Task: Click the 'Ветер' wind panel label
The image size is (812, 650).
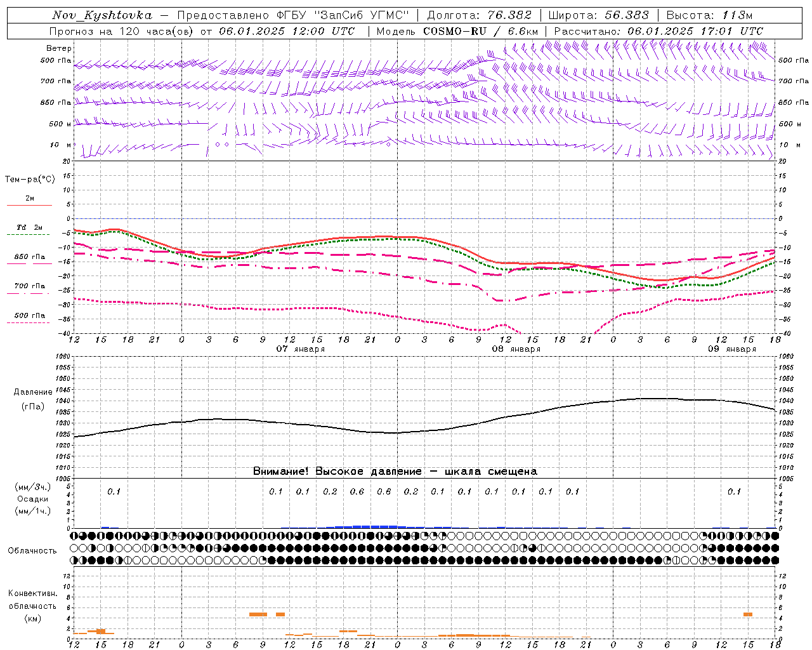Action: pyautogui.click(x=59, y=48)
